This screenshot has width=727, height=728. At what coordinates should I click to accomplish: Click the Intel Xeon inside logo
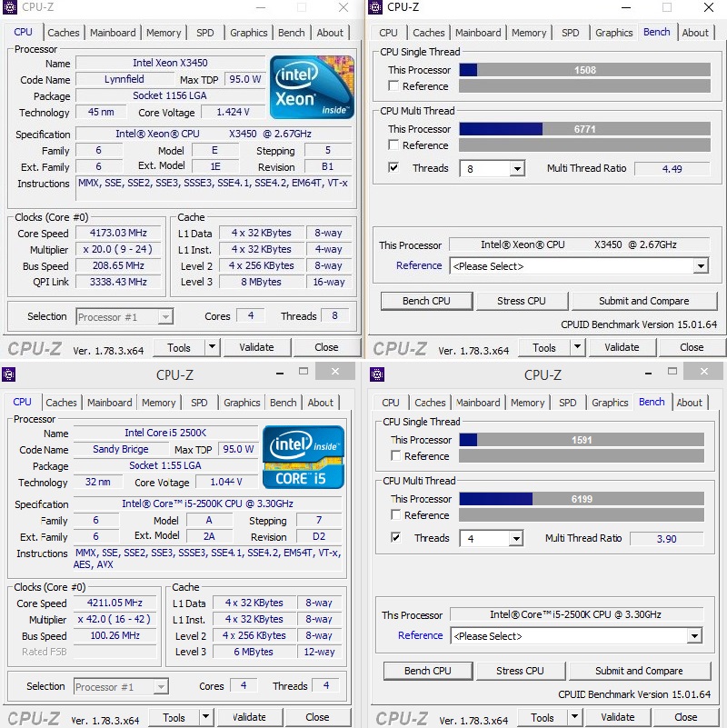tap(312, 87)
